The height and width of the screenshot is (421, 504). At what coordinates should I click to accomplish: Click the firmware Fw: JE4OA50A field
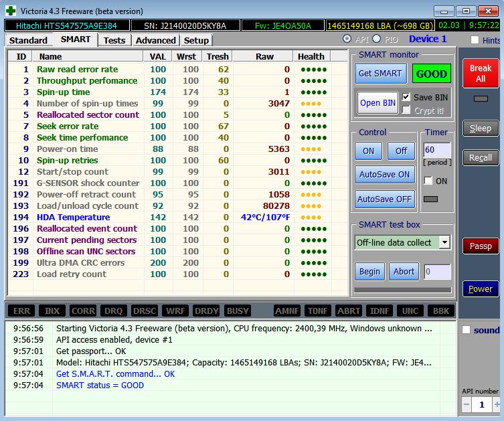(x=283, y=25)
